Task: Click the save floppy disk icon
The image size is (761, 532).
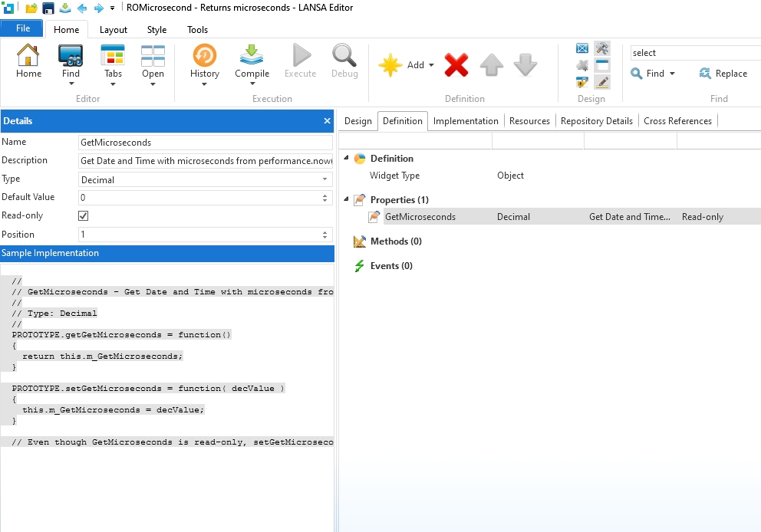Action: click(48, 8)
